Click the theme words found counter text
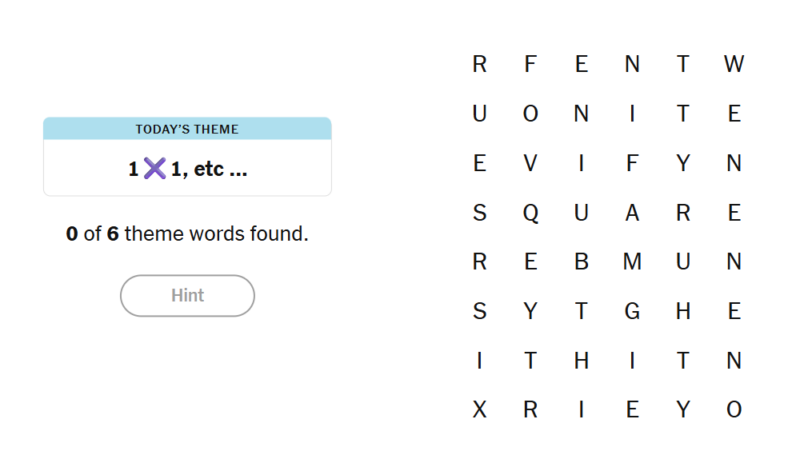Screen dimensions: 800x475 [187, 234]
